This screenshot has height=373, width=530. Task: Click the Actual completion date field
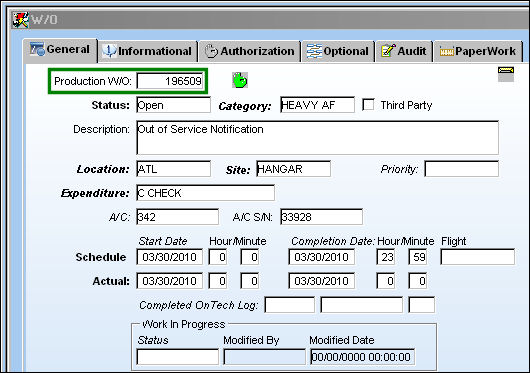click(x=321, y=281)
